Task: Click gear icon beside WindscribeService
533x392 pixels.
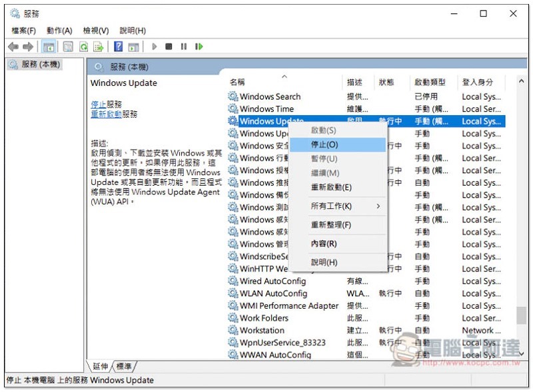Action: [x=233, y=256]
